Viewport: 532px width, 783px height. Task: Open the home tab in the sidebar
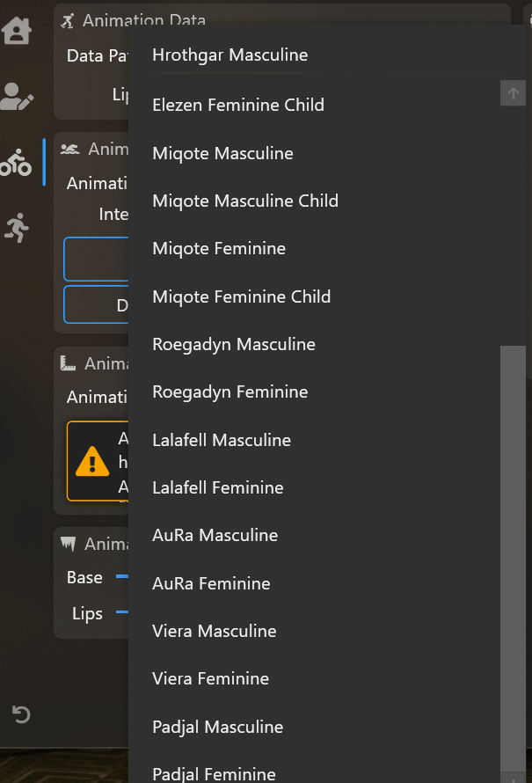17,30
